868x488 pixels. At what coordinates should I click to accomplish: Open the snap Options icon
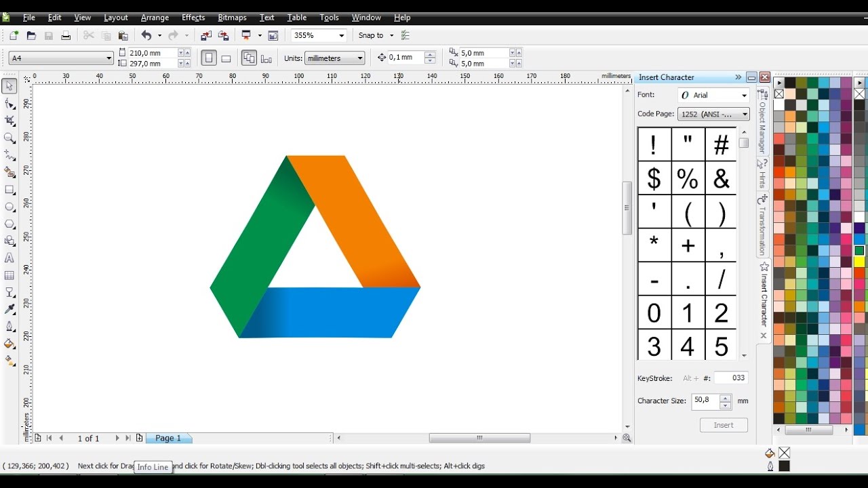pyautogui.click(x=406, y=35)
